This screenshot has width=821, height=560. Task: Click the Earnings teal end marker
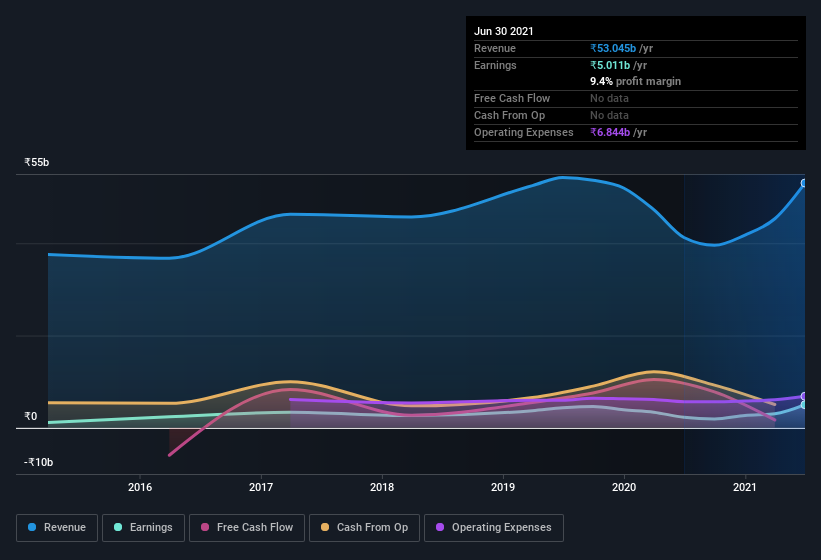pyautogui.click(x=804, y=405)
